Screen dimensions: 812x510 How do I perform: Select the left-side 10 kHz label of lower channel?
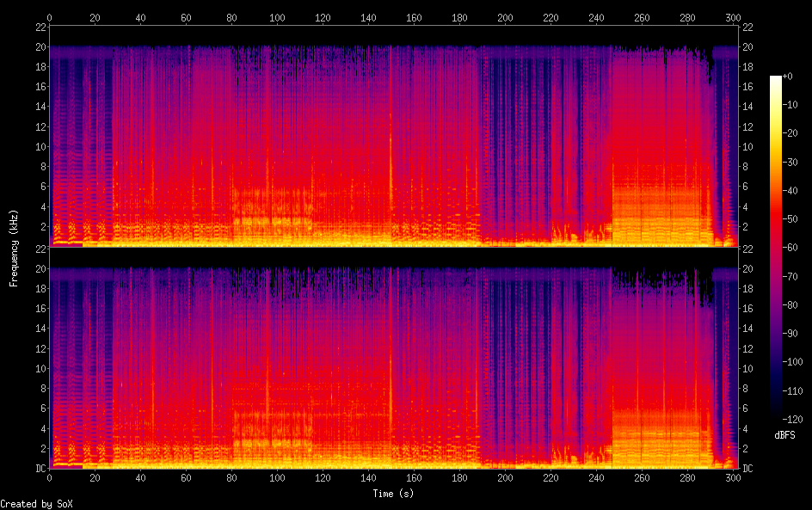[40, 368]
